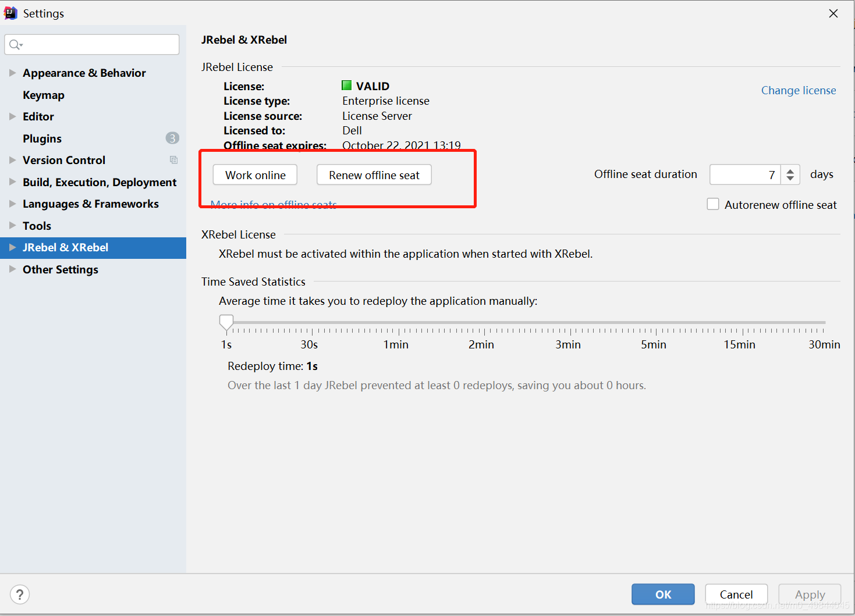Open Build, Execution, Deployment settings page
The width and height of the screenshot is (855, 616).
pos(100,182)
